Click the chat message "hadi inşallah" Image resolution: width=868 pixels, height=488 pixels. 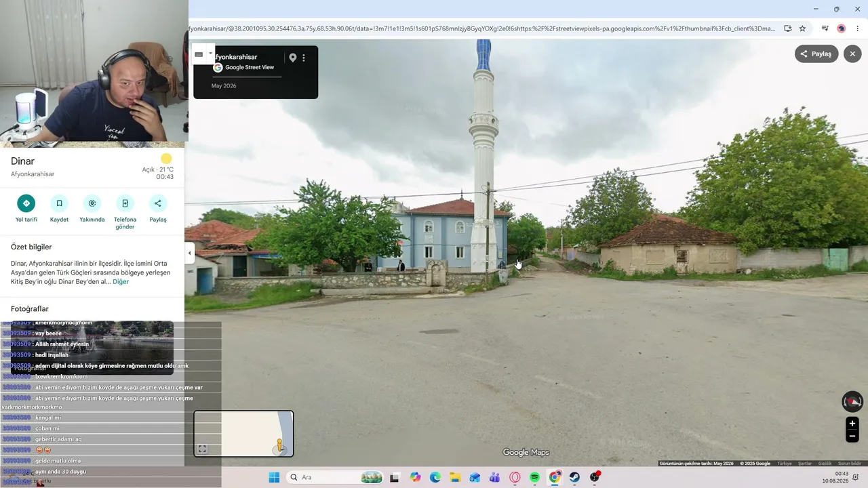(52, 355)
